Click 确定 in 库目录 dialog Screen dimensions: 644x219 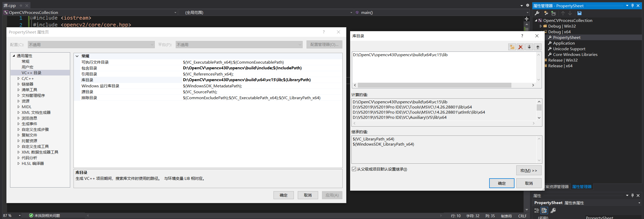502,183
